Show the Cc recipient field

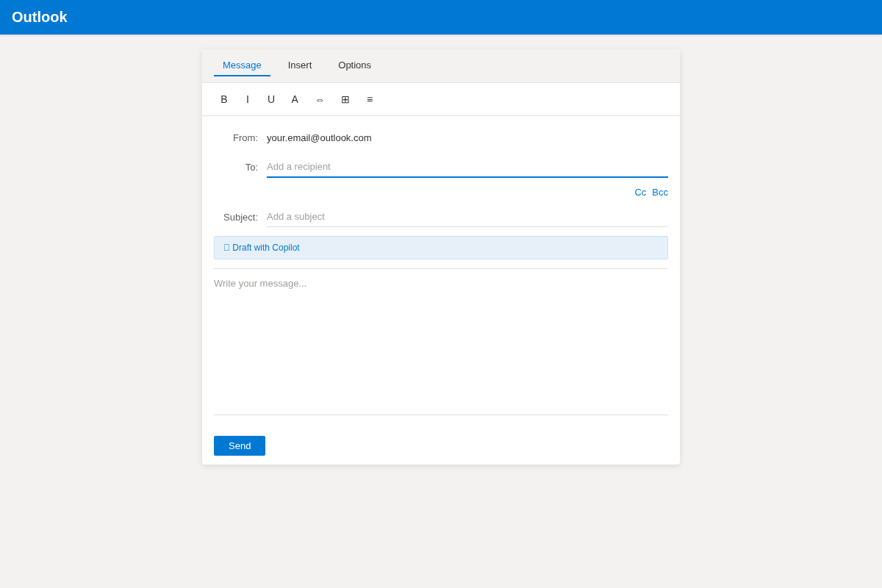(x=640, y=192)
